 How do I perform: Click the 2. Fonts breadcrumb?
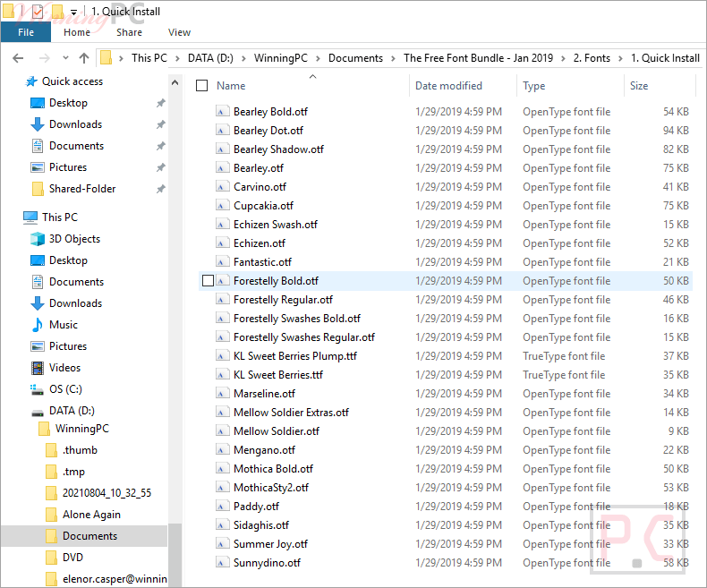tap(592, 58)
